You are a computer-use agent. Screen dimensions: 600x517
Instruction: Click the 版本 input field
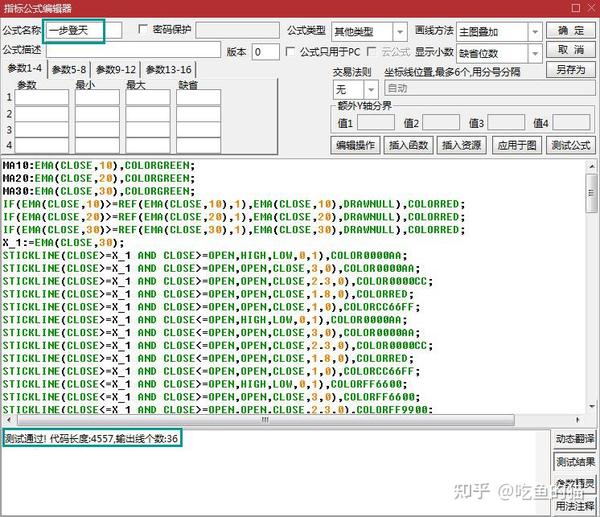click(266, 52)
